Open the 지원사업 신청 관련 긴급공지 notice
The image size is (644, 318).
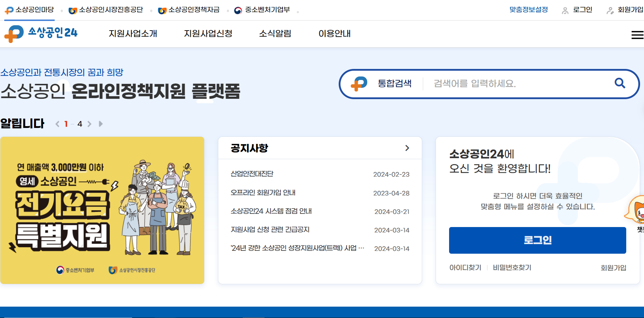pyautogui.click(x=270, y=230)
